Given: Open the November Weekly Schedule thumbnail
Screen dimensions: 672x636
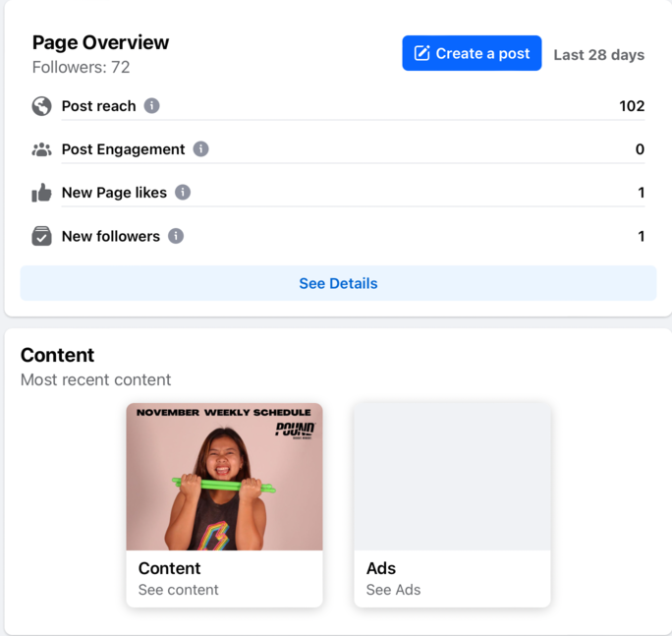Looking at the screenshot, I should 224,477.
